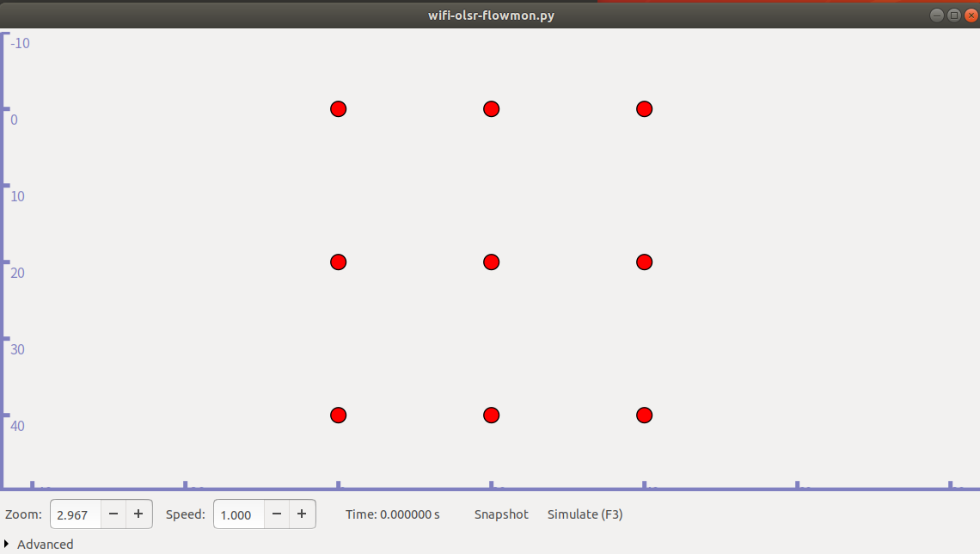Click the Speed value field showing 1.000

239,514
